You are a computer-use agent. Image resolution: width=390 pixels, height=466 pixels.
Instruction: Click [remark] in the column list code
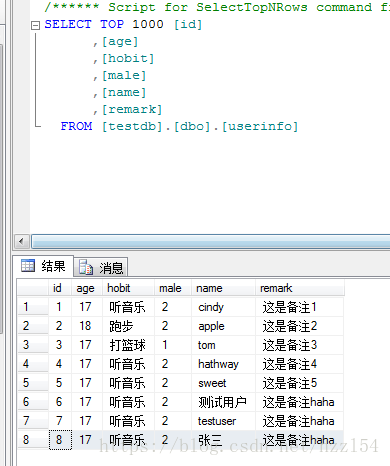tap(132, 109)
